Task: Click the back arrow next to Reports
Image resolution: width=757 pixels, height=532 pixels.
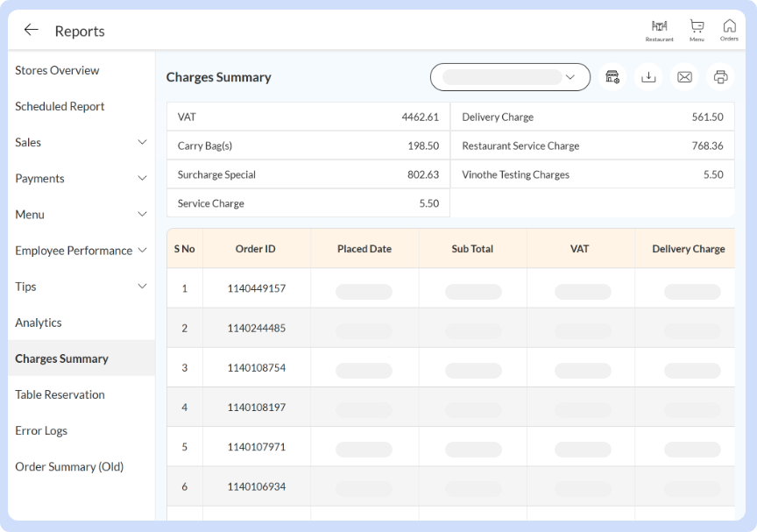Action: pos(32,30)
